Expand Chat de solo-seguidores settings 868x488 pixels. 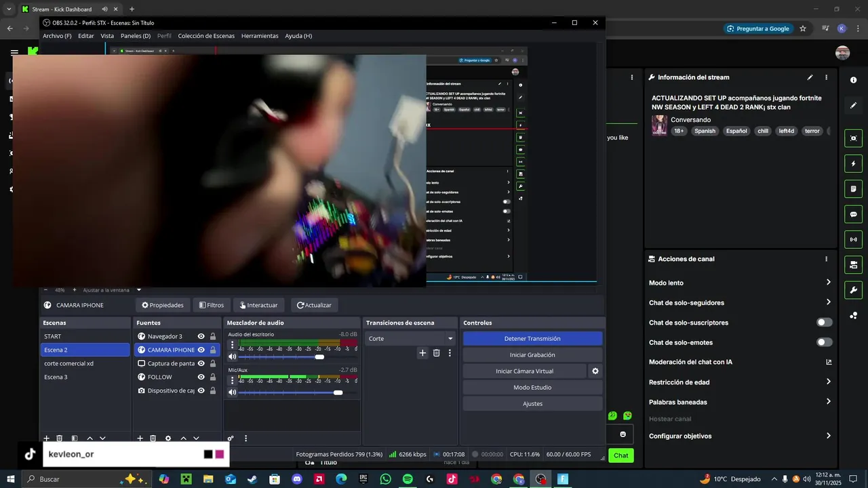(829, 302)
